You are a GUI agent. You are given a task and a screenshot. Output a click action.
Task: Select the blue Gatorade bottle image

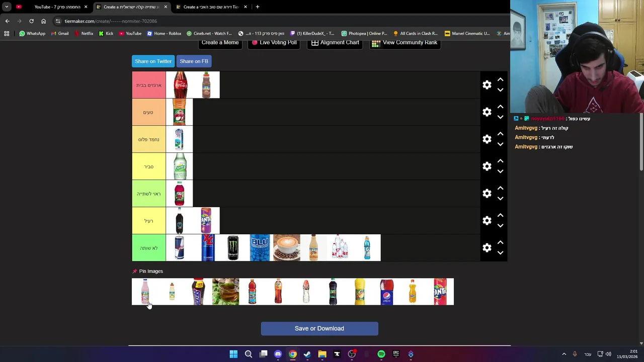pyautogui.click(x=367, y=248)
